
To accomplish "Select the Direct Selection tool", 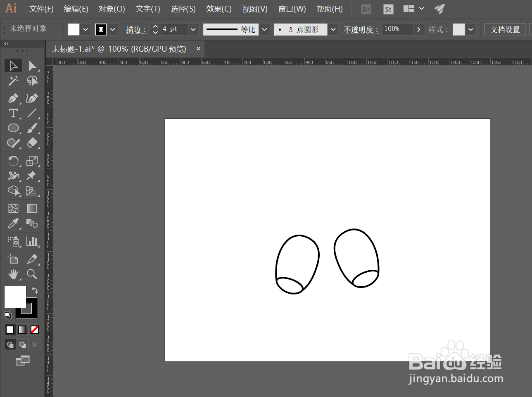I will 32,66.
